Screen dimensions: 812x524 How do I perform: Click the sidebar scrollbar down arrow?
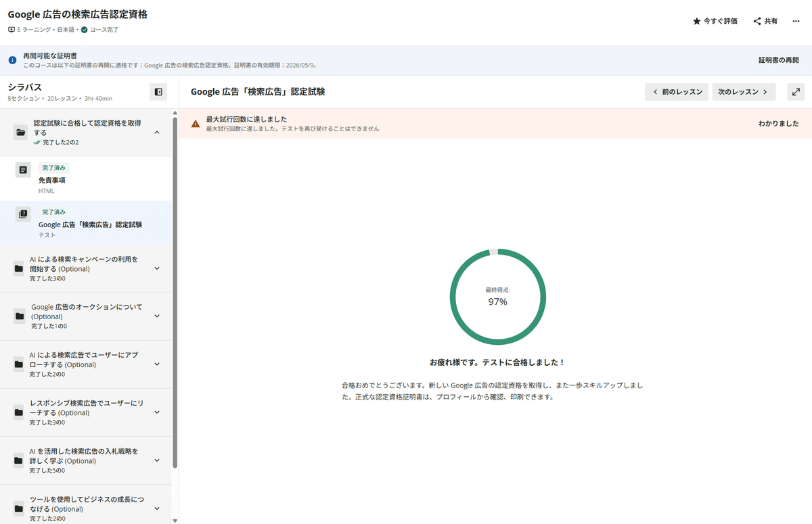pyautogui.click(x=175, y=521)
